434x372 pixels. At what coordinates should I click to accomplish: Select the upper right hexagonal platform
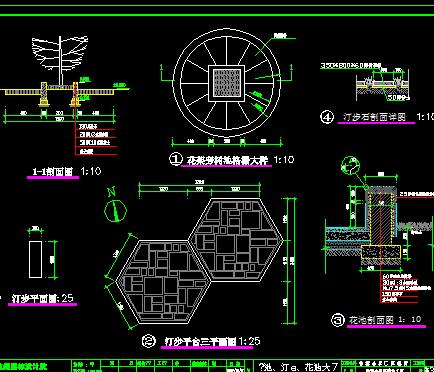point(236,240)
